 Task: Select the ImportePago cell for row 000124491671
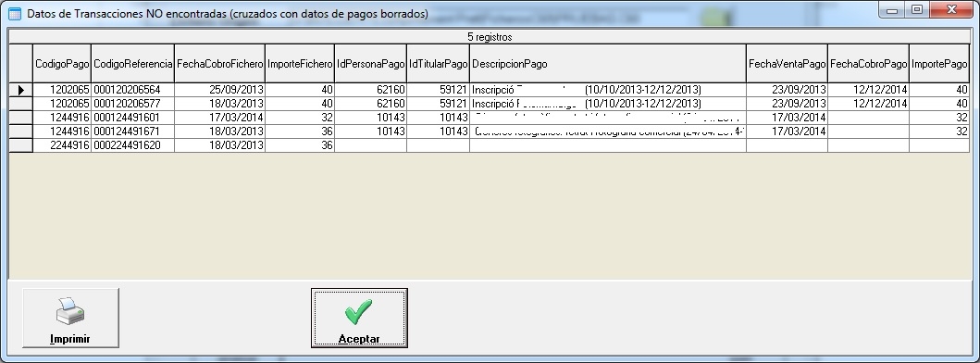(939, 131)
